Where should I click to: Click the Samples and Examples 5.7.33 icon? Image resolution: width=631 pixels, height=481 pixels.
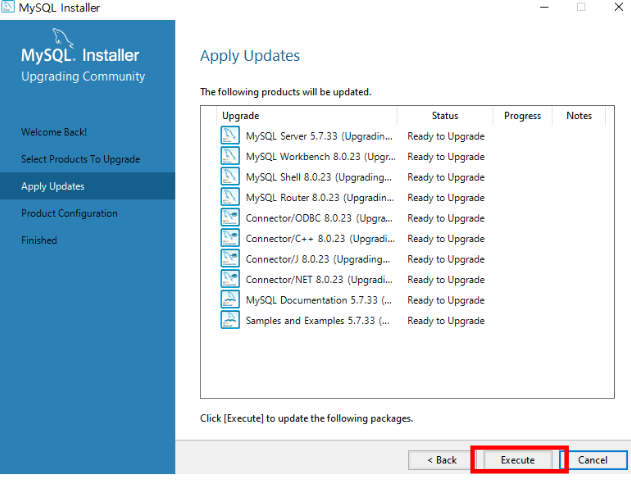pos(230,320)
